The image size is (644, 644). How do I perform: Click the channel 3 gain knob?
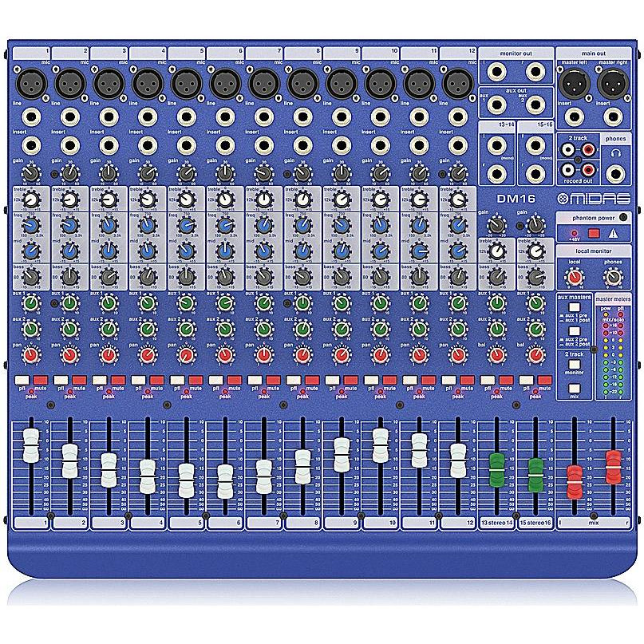click(109, 174)
